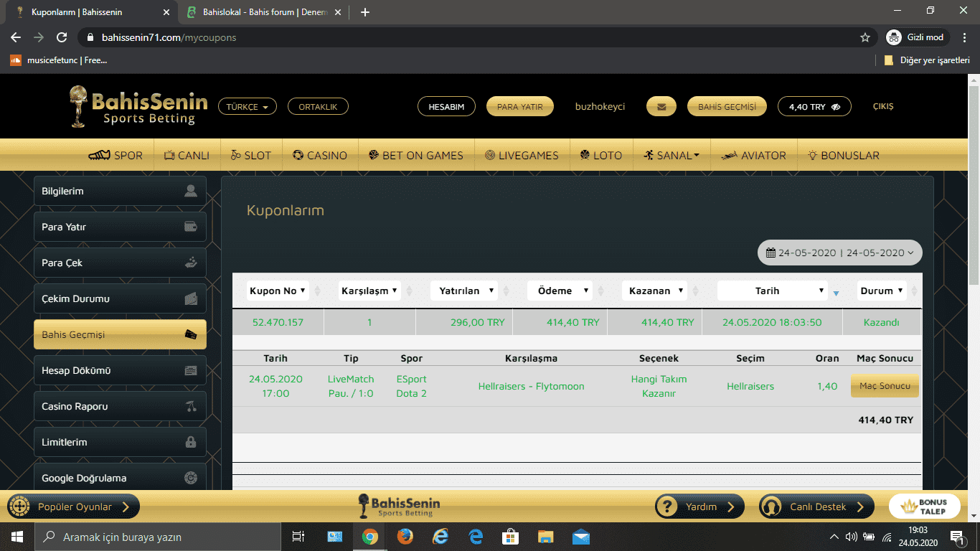Go to BET ON GAMES section
The image size is (980, 551).
416,155
